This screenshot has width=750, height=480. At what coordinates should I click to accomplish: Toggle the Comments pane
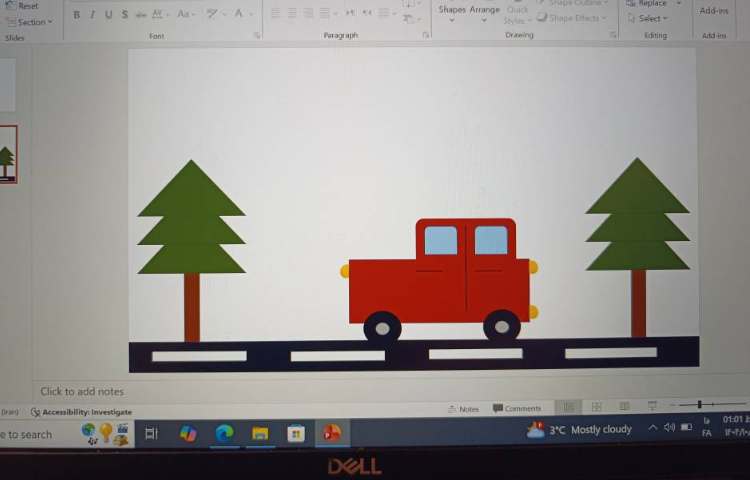[x=517, y=409]
